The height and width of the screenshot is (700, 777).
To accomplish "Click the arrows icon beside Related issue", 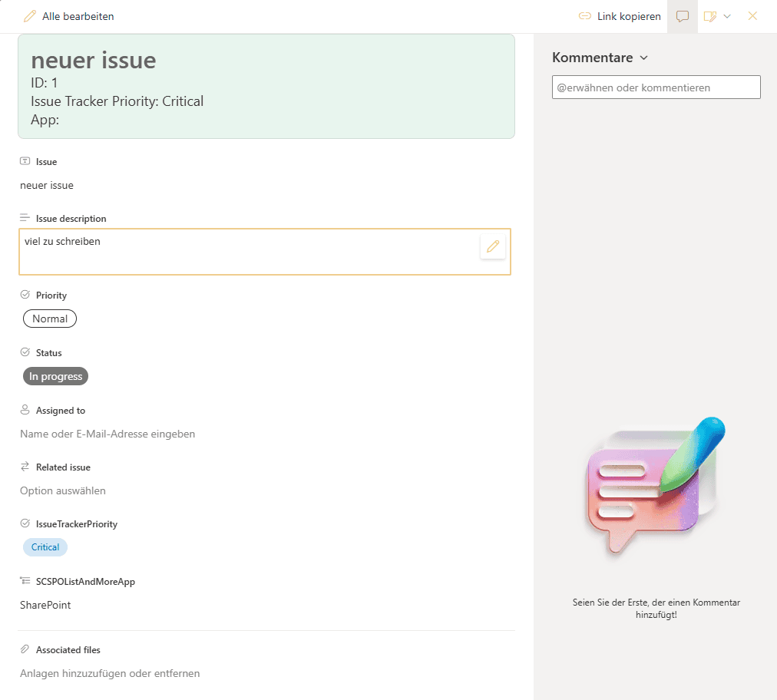I will [25, 467].
